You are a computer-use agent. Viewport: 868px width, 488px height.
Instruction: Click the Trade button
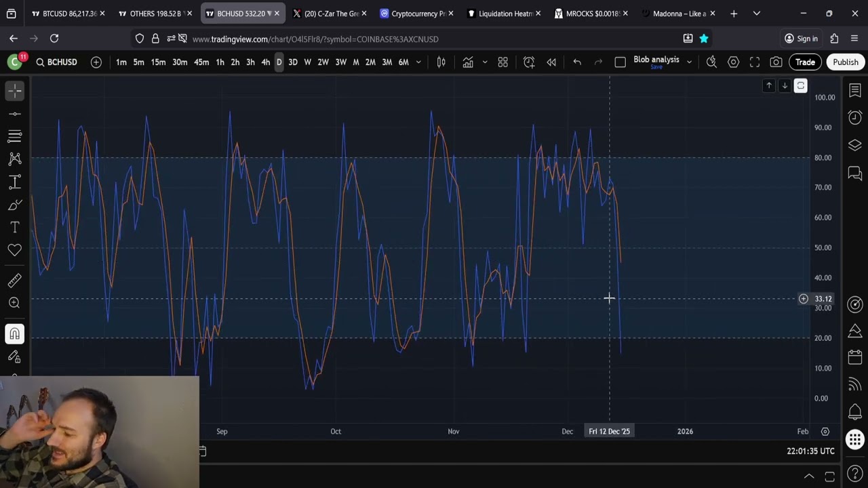point(805,62)
